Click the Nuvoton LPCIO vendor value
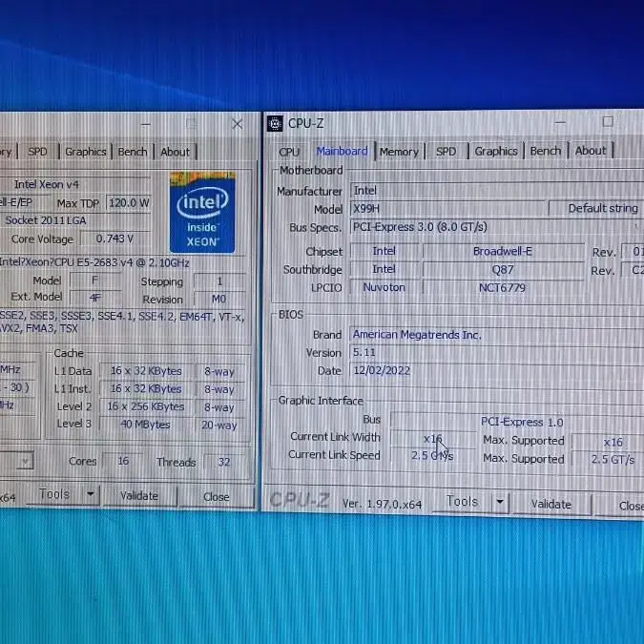 [x=384, y=287]
